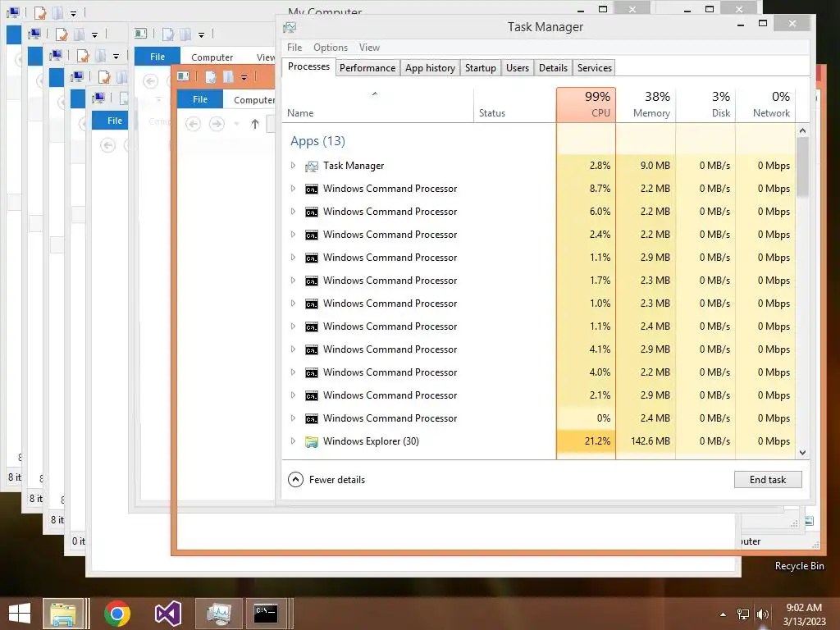Select the Processes tab

pos(308,66)
